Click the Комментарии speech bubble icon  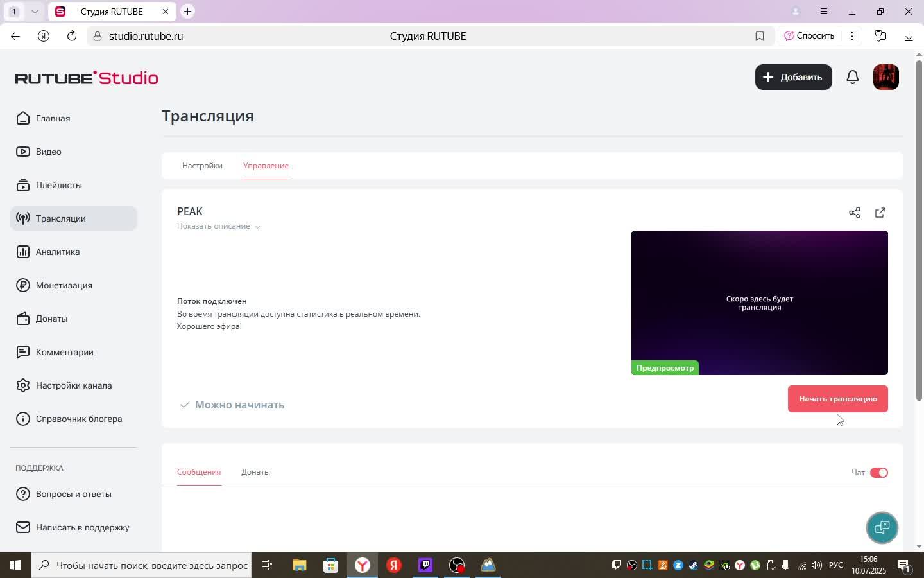(23, 352)
